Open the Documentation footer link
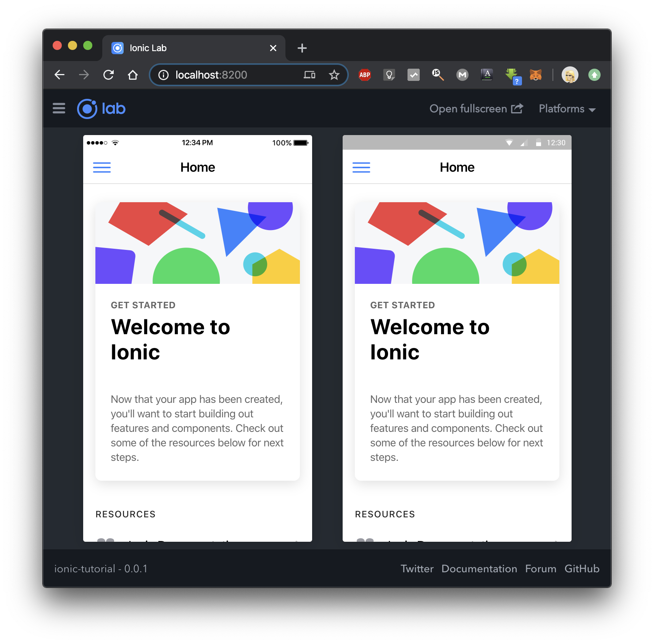654x644 pixels. click(479, 569)
